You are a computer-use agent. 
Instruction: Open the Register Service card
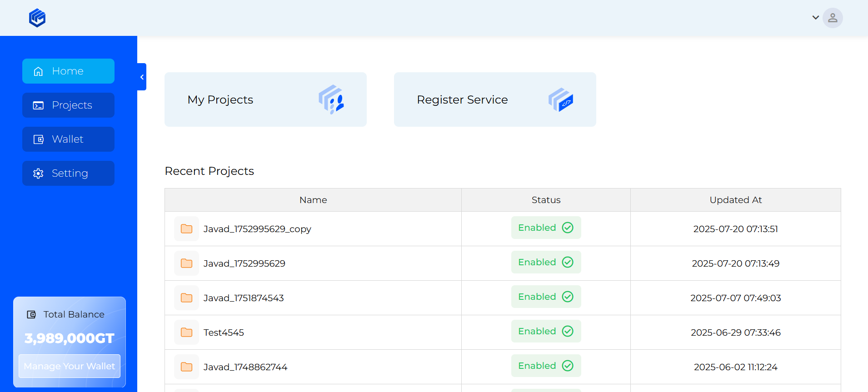coord(494,99)
